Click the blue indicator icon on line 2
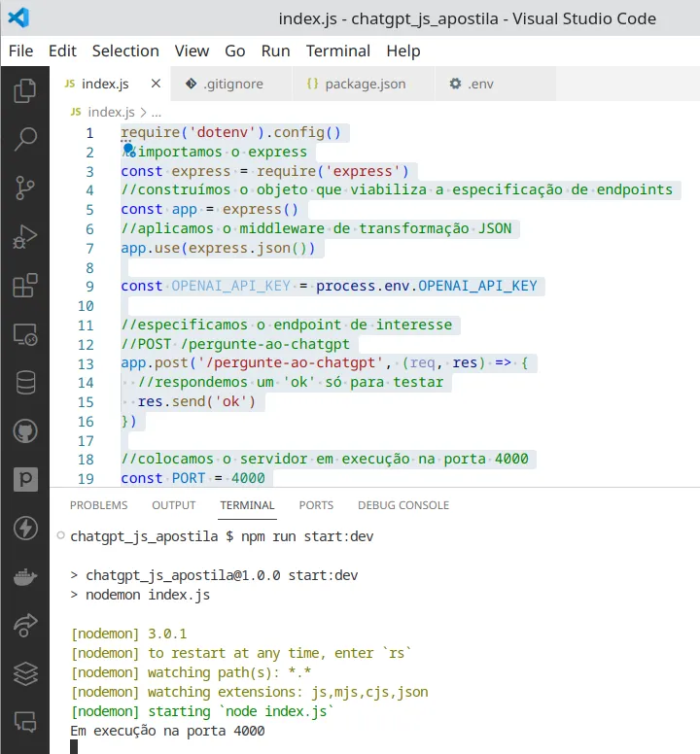700x754 pixels. click(128, 150)
